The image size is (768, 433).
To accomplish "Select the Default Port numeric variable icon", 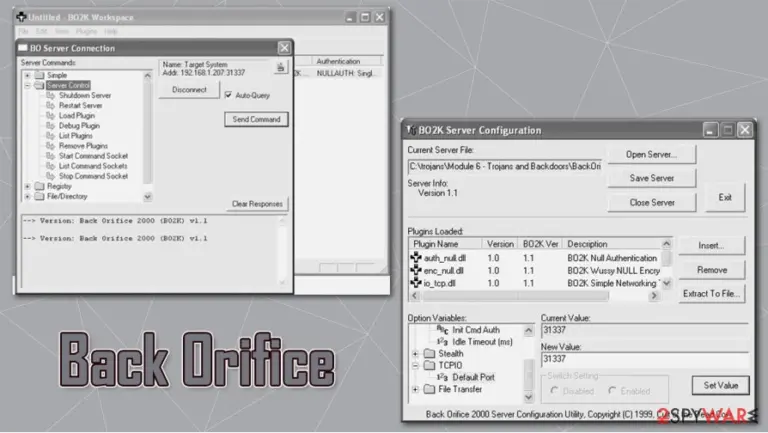I will [x=442, y=377].
